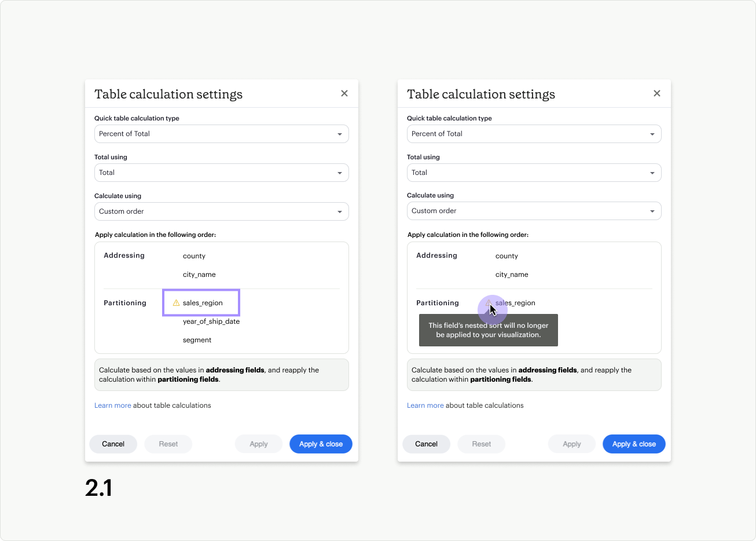The width and height of the screenshot is (756, 541).
Task: Click Apply & close in the left dialog
Action: point(321,444)
